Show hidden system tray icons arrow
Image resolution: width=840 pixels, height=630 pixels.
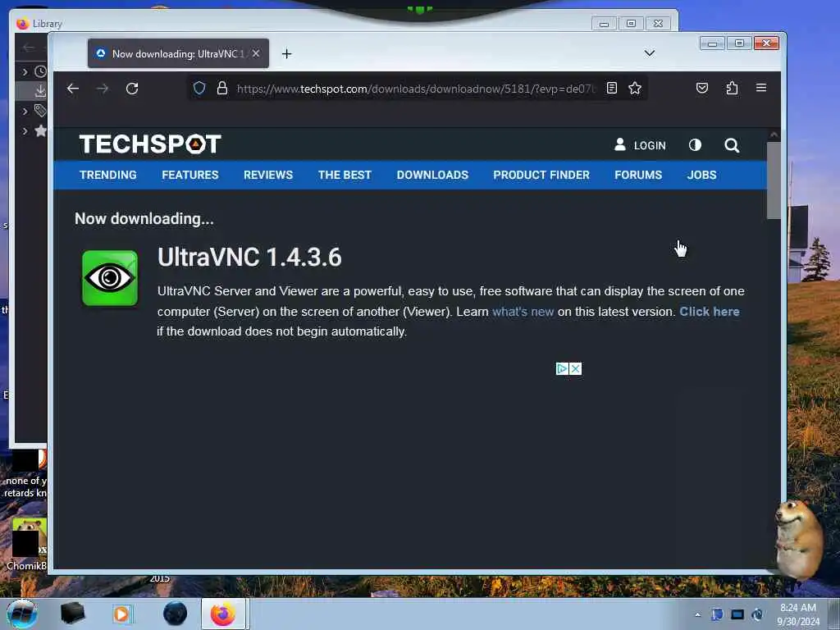697,614
